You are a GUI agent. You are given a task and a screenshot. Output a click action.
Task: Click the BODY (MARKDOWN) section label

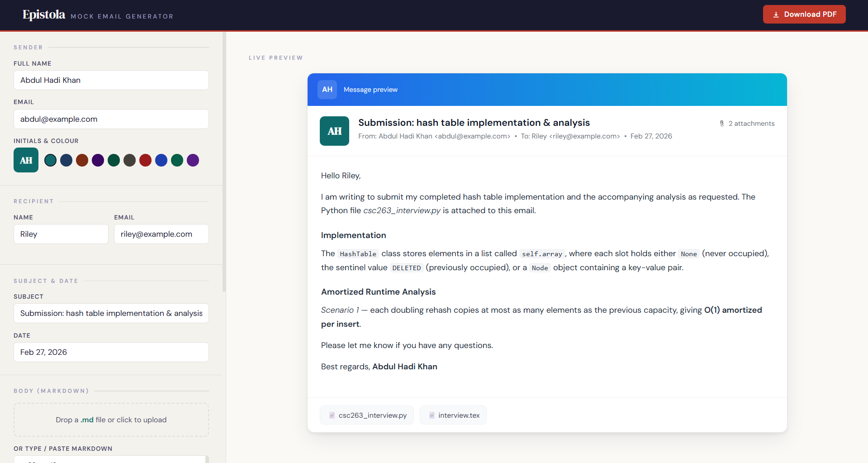(x=51, y=391)
